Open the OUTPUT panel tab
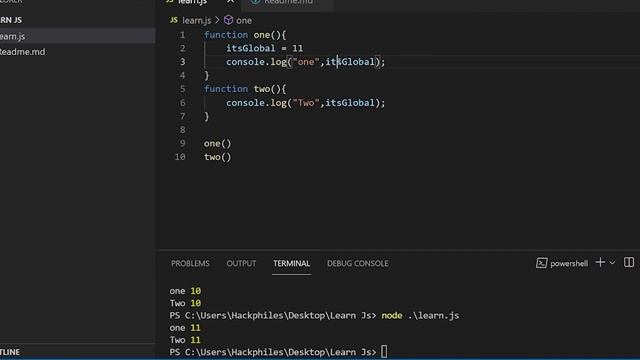 [x=241, y=264]
